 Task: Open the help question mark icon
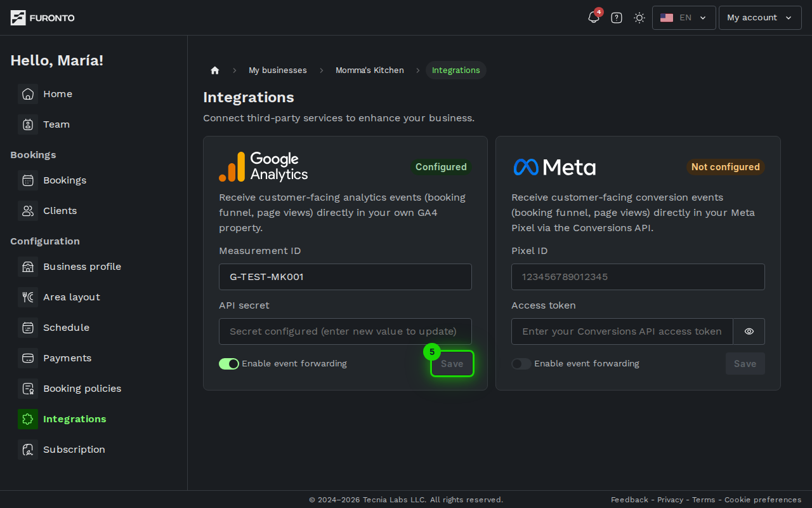[617, 18]
